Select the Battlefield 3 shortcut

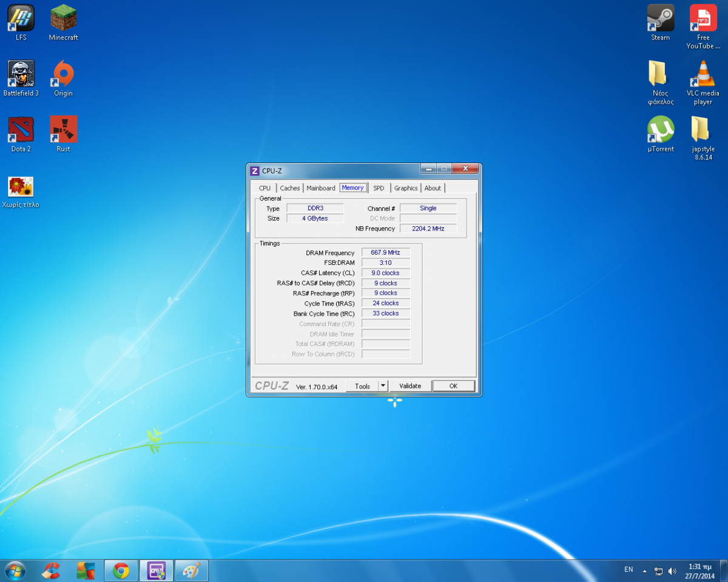(x=21, y=78)
